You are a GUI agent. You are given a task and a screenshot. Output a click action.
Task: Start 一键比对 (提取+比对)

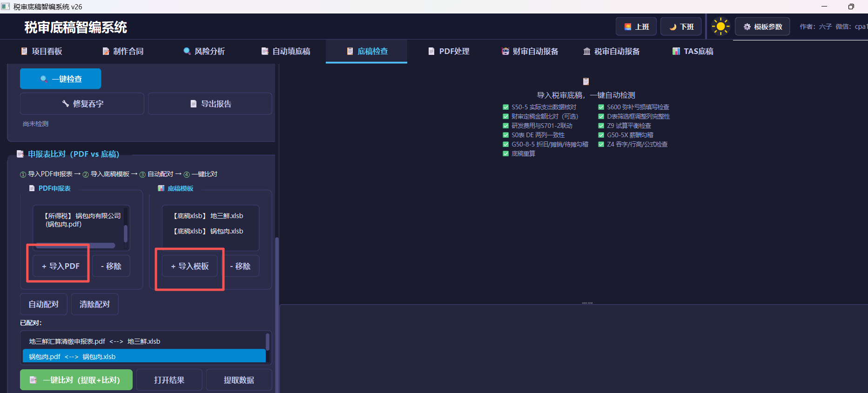coord(76,380)
